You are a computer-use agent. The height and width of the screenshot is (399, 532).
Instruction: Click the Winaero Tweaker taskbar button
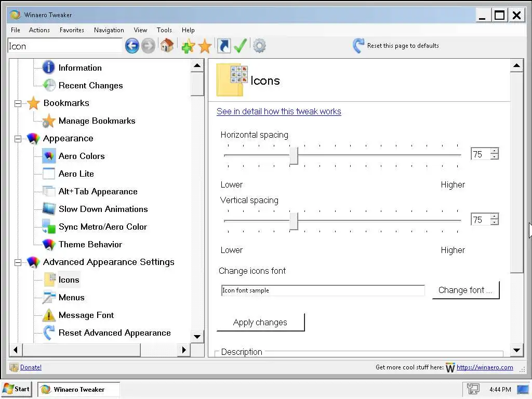(x=78, y=390)
